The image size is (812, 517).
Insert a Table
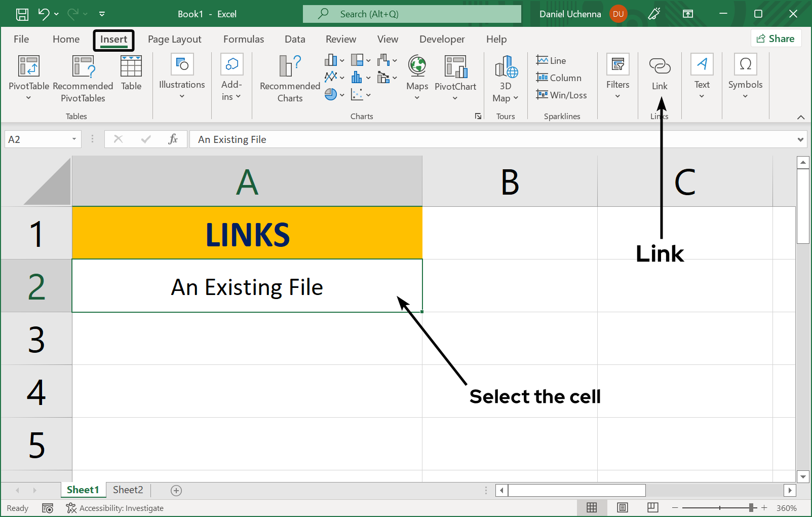(x=131, y=75)
